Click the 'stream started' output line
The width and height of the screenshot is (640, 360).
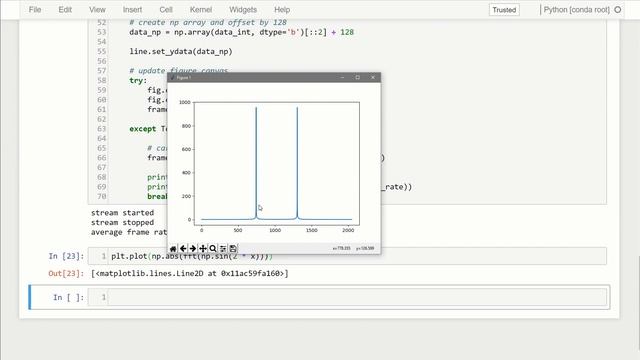[x=122, y=213]
